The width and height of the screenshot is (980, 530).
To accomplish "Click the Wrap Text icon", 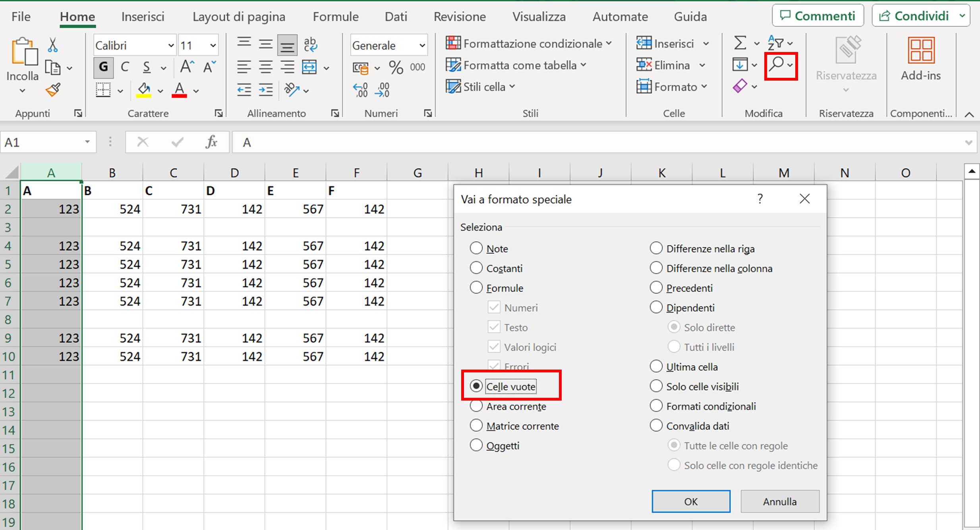I will coord(310,44).
